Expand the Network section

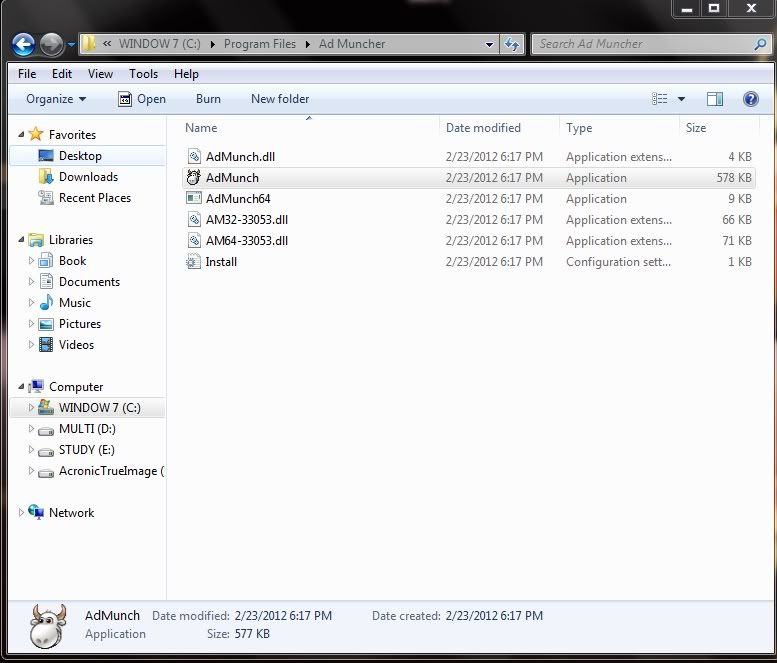click(x=21, y=512)
